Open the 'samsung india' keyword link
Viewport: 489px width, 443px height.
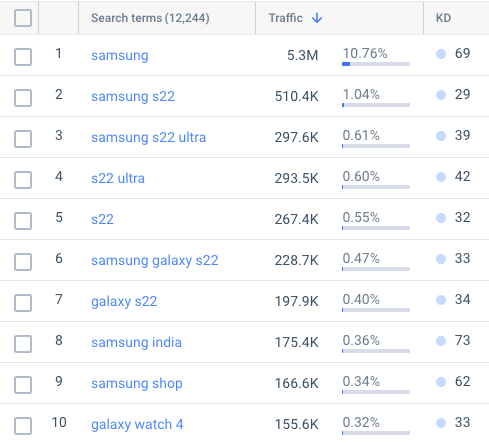pyautogui.click(x=136, y=342)
